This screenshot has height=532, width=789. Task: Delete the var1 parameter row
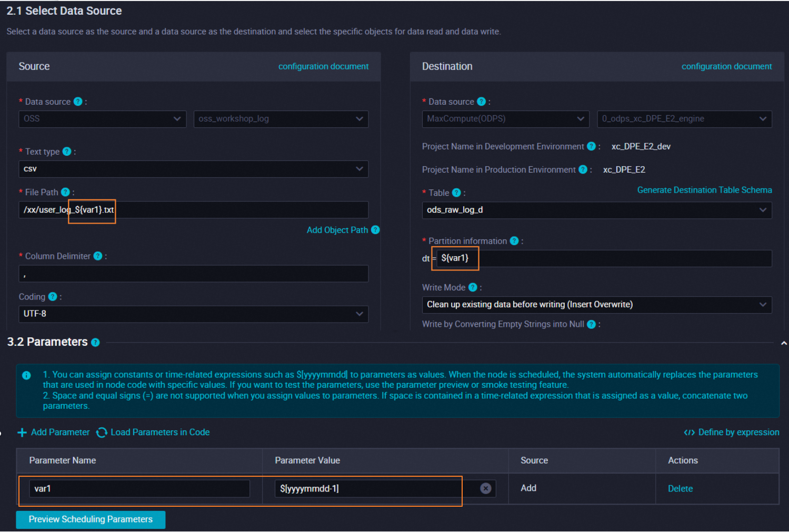680,489
